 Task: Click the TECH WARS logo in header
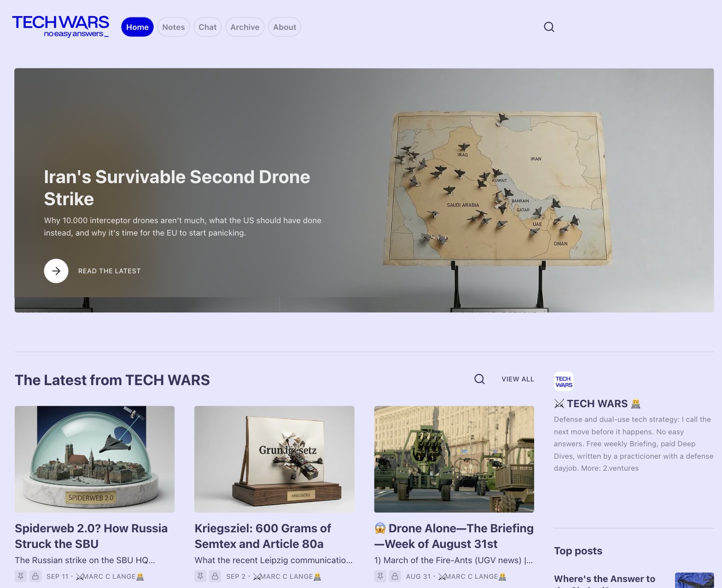(61, 26)
